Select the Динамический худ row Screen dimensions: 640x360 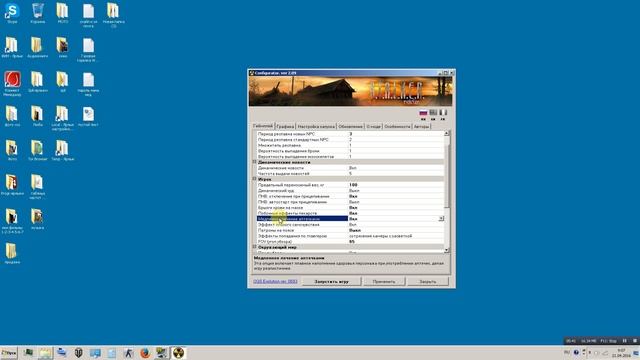(350, 191)
